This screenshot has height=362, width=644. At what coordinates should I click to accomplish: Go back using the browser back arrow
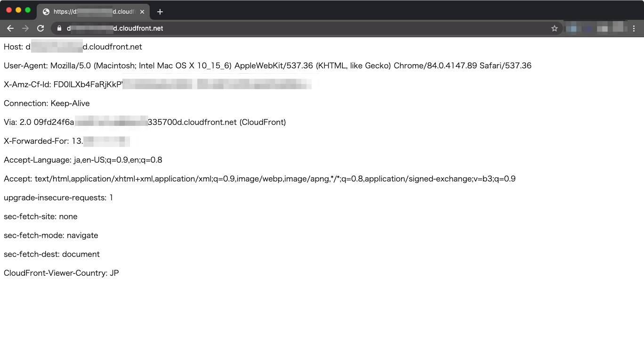click(x=10, y=28)
